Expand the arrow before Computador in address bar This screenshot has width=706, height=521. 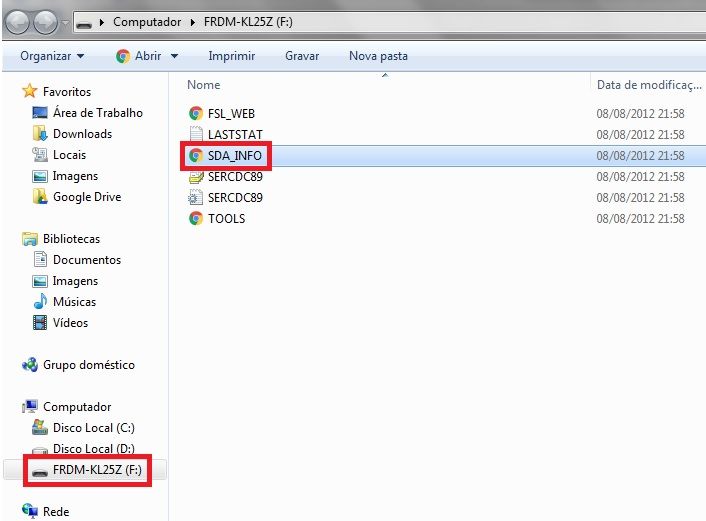click(x=102, y=22)
